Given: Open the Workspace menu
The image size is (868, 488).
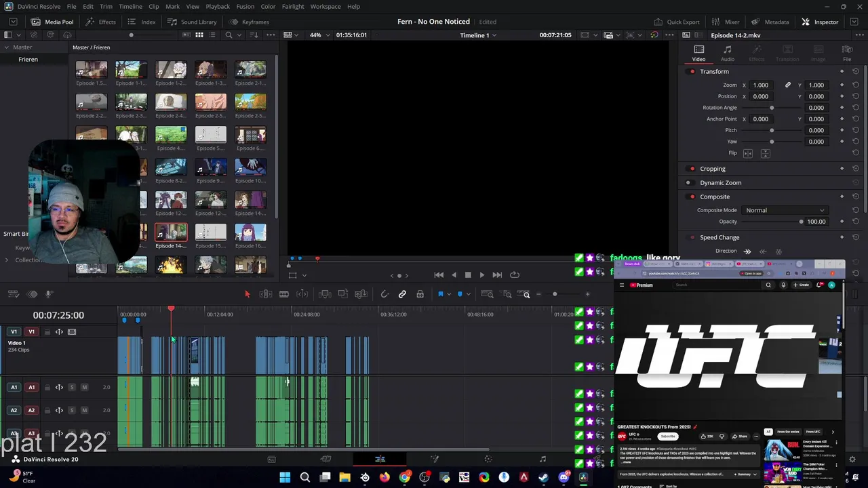Looking at the screenshot, I should click(x=325, y=7).
